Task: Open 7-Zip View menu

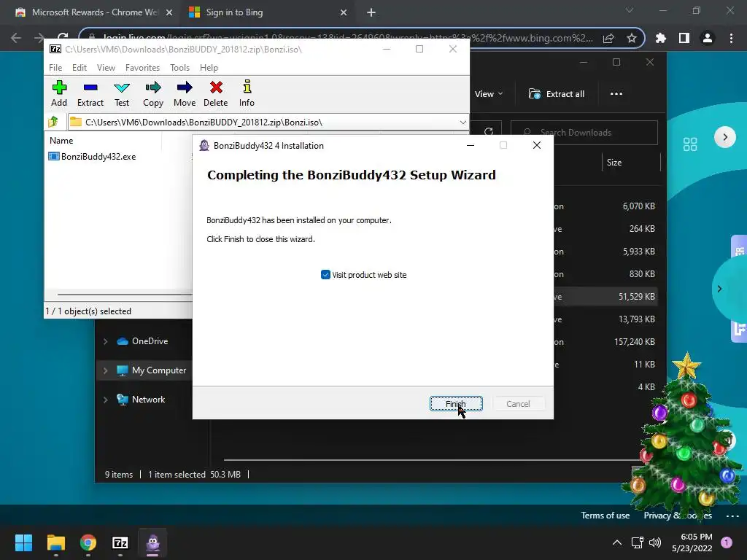Action: (x=106, y=68)
